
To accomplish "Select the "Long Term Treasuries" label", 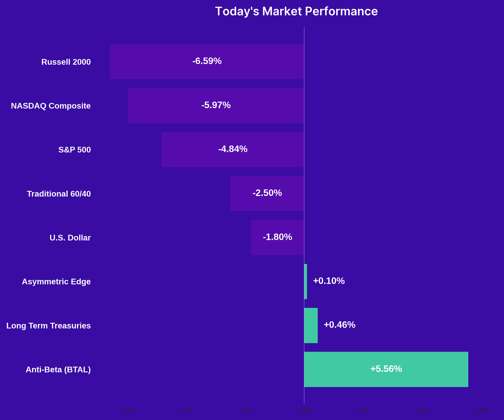I will 49,326.
